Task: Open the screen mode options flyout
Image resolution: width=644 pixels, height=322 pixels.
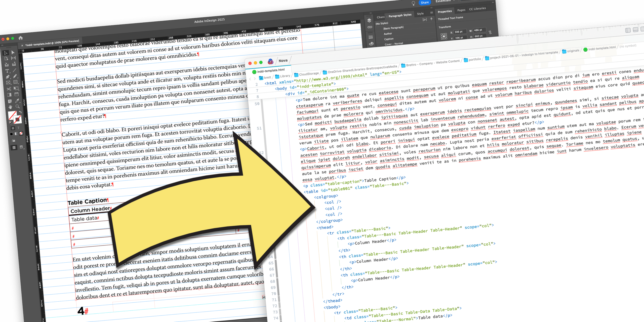Action: click(21, 147)
